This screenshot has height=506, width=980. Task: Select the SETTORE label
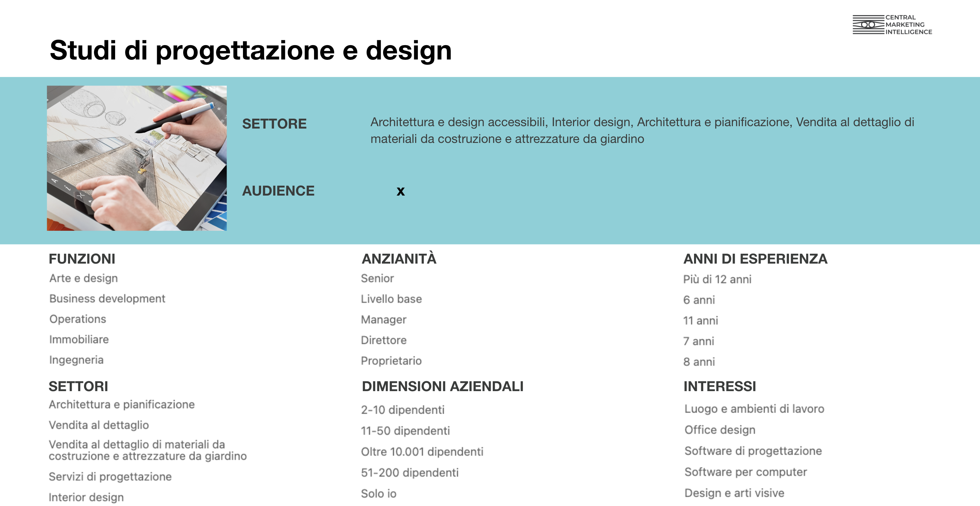[274, 124]
